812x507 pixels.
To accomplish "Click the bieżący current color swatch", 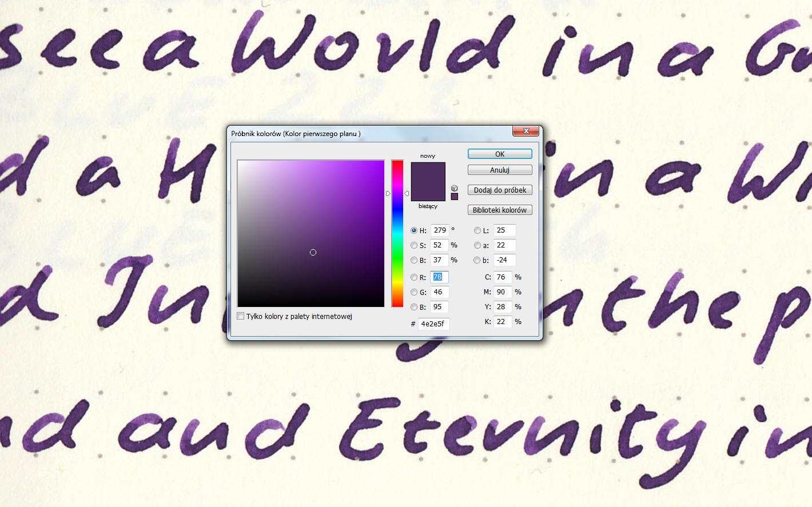I will 428,193.
